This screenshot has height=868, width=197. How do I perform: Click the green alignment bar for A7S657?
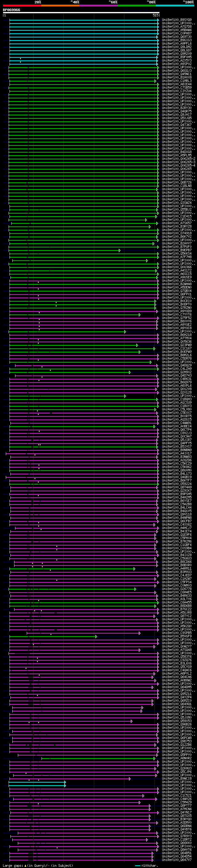pyautogui.click(x=85, y=223)
